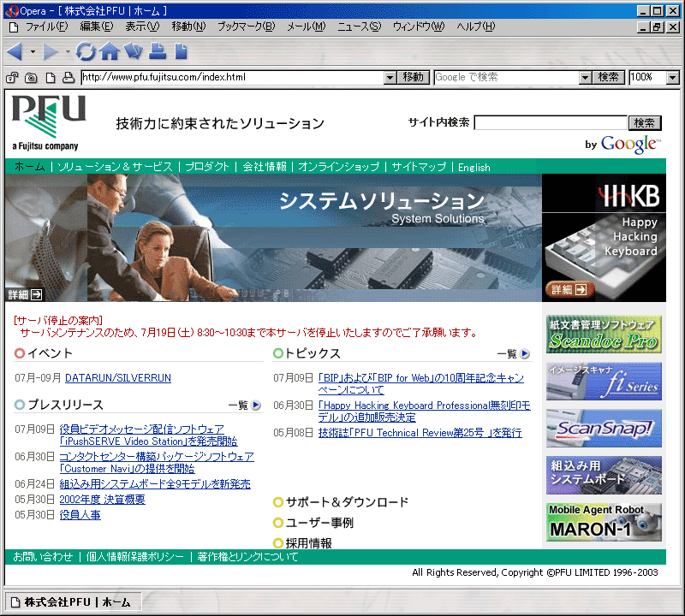
Task: Open 2002年度 決算概要 link
Action: pos(102,500)
